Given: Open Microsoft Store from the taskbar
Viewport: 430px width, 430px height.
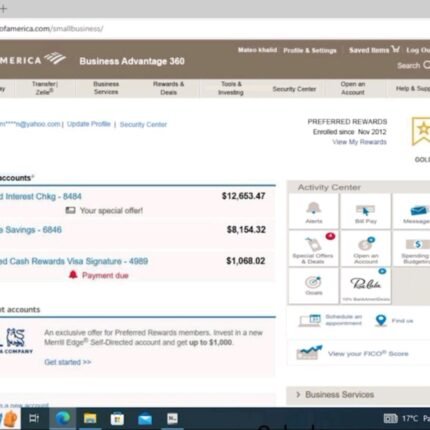Looking at the screenshot, I should point(117,418).
